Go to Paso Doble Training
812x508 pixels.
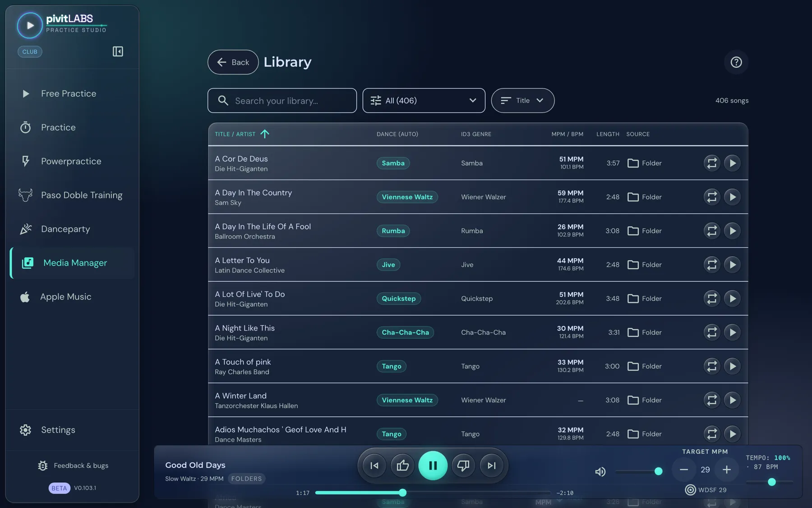pos(72,195)
